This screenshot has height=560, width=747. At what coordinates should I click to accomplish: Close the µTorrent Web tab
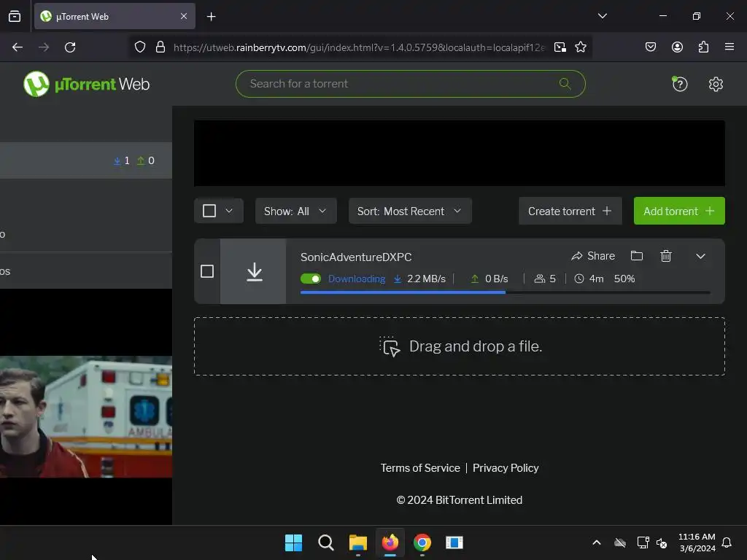(x=184, y=16)
